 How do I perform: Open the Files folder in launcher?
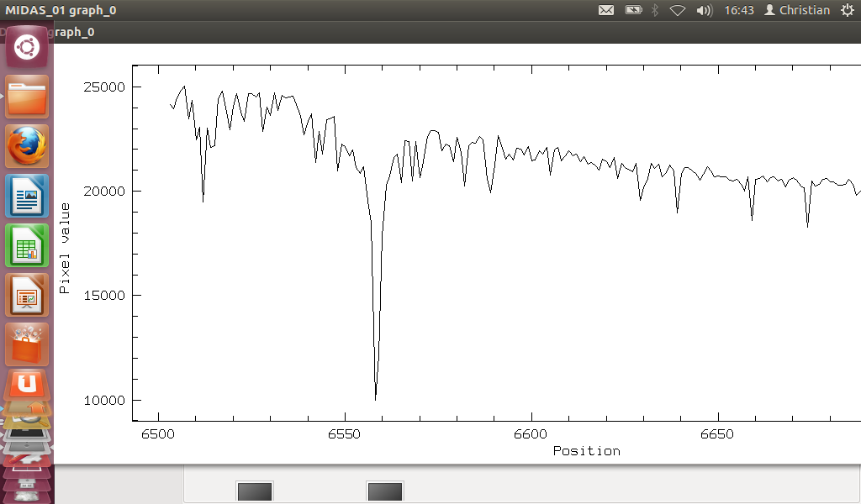[27, 97]
